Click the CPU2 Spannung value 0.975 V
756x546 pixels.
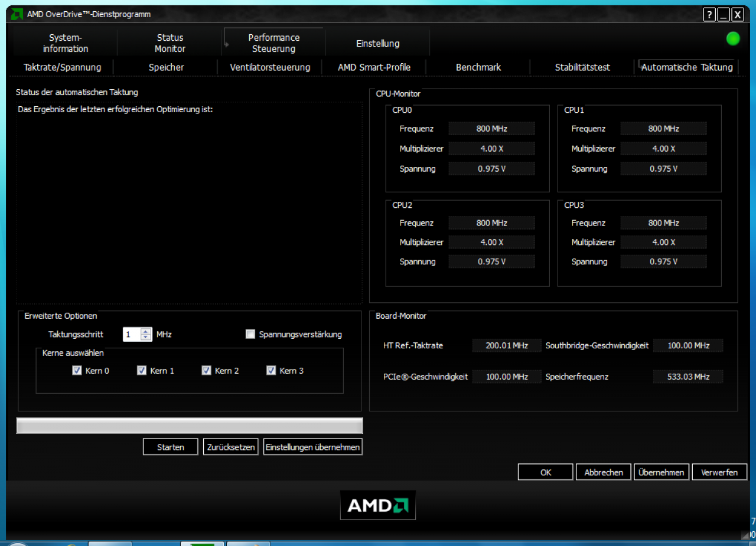tap(491, 261)
